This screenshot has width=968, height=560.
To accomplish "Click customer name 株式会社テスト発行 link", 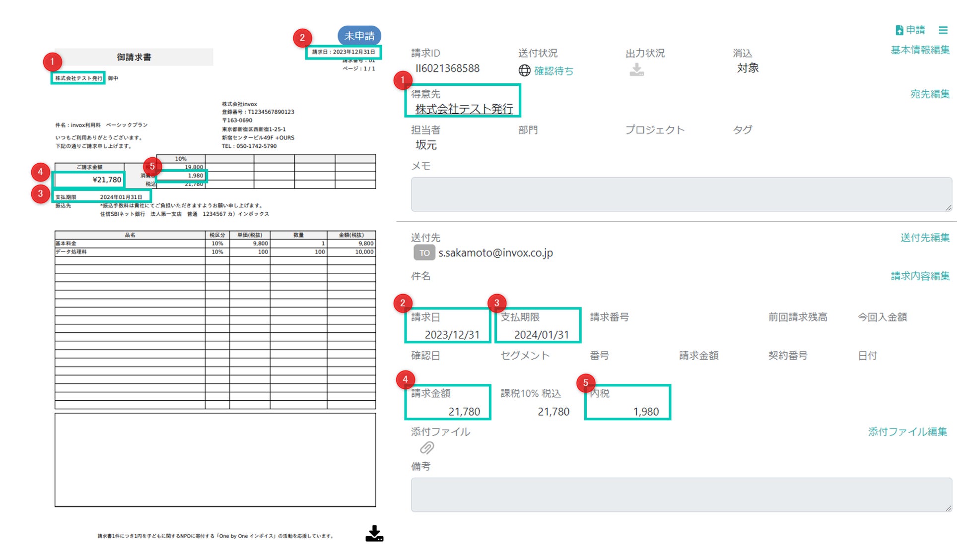I will point(464,109).
